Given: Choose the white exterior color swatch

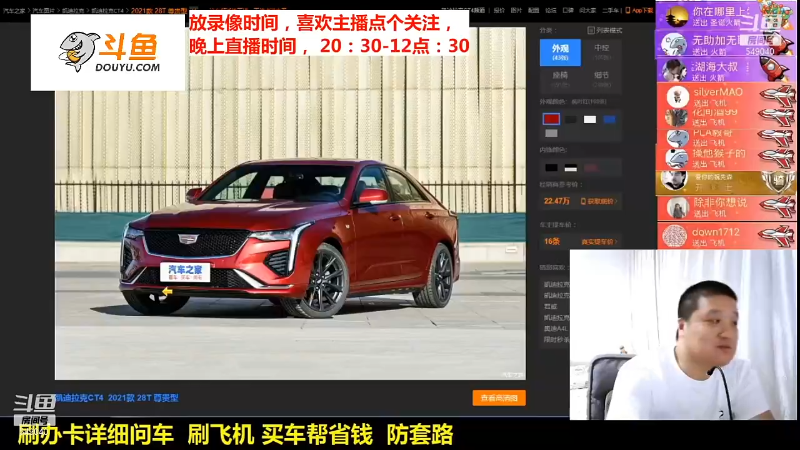Looking at the screenshot, I should point(590,119).
